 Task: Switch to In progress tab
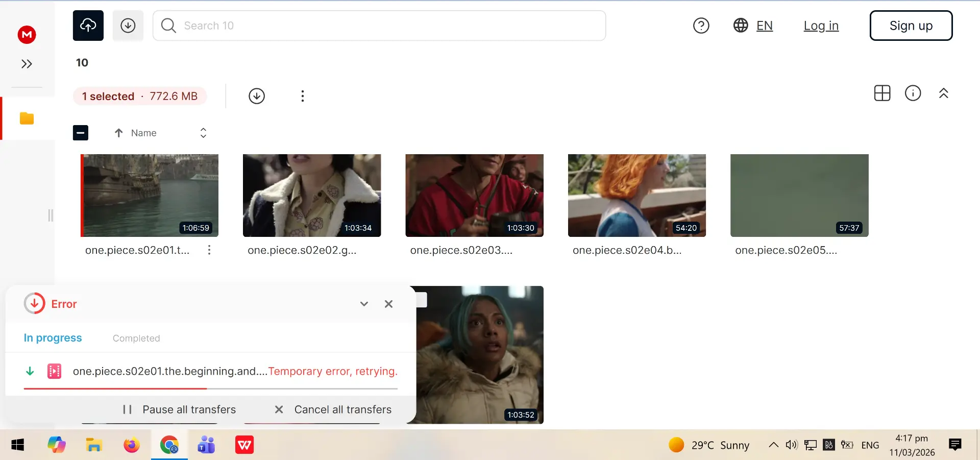click(x=53, y=338)
